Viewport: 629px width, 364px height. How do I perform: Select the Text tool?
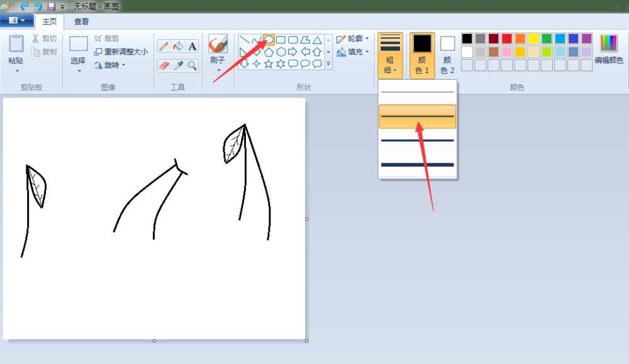click(x=192, y=46)
